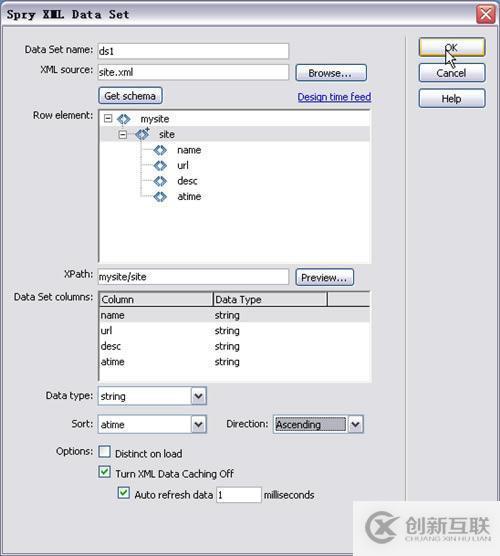The width and height of the screenshot is (500, 556).
Task: Click the atime element icon in tree
Action: (x=160, y=196)
